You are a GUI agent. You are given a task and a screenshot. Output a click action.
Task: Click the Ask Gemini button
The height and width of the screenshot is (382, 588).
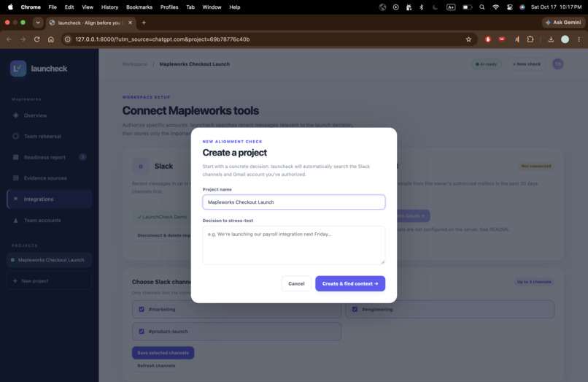pos(563,23)
